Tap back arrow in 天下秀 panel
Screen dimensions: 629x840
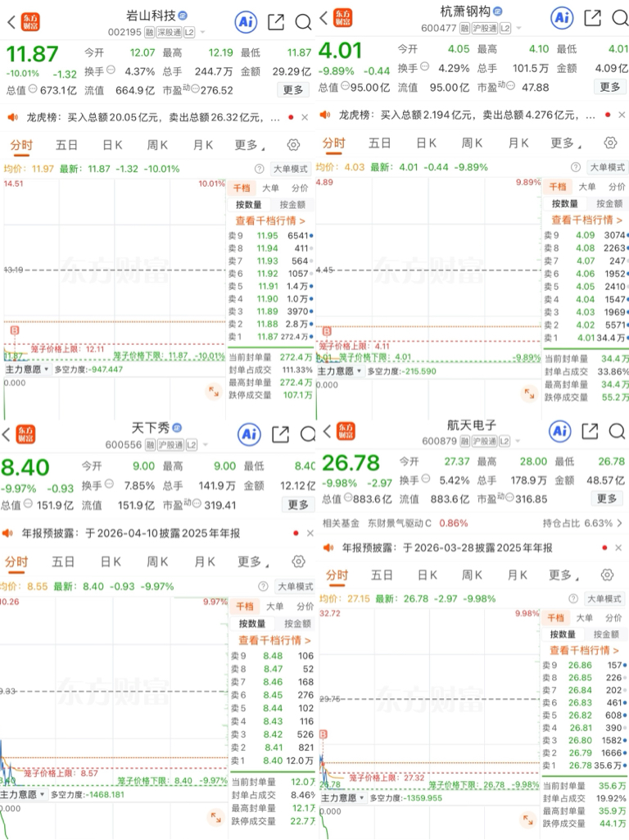[6, 434]
